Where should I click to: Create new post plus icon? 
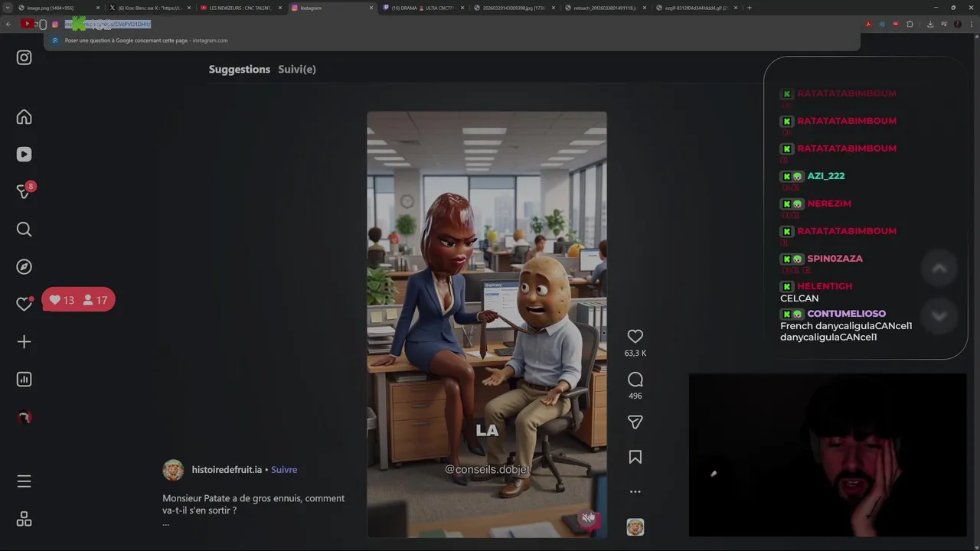[x=24, y=341]
